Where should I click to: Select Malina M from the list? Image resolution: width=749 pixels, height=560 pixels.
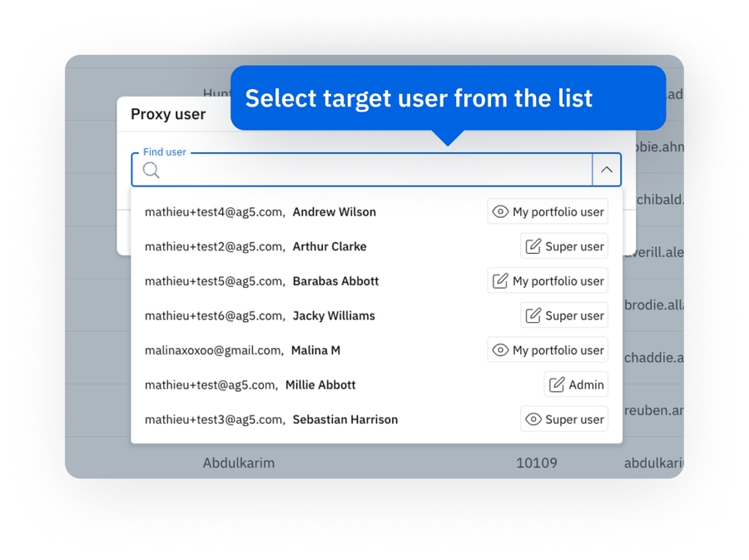[315, 350]
